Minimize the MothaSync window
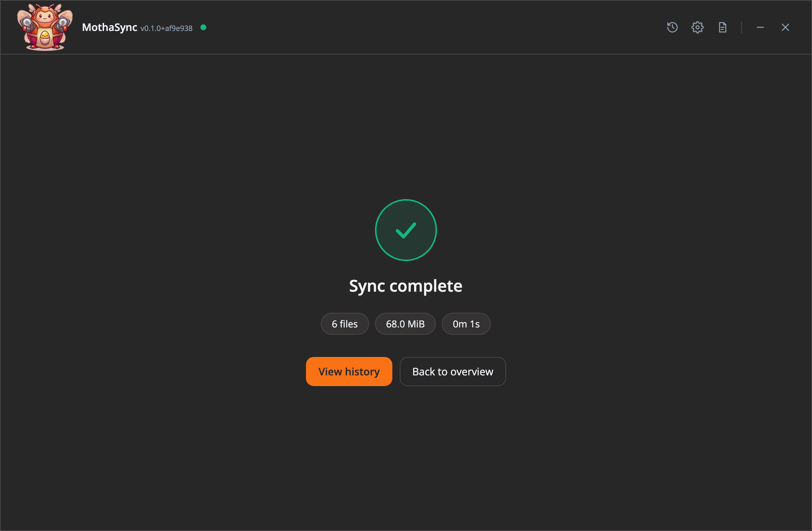This screenshot has width=812, height=531. click(760, 27)
